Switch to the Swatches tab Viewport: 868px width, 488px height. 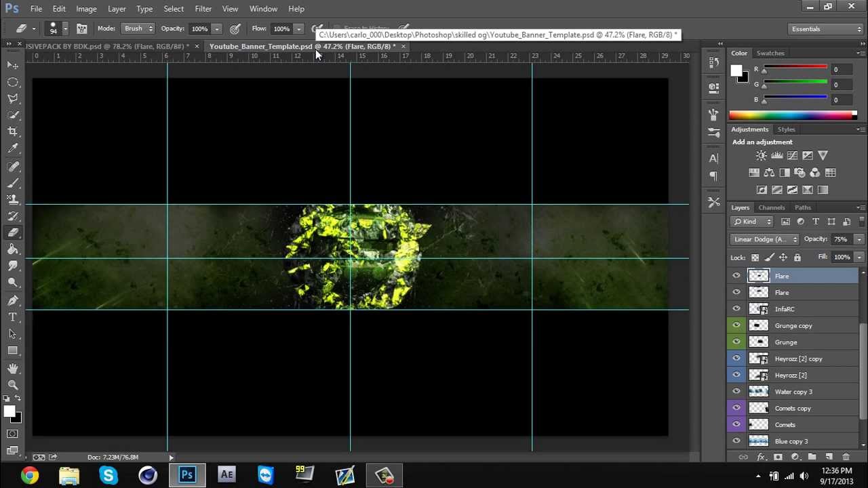pos(770,53)
